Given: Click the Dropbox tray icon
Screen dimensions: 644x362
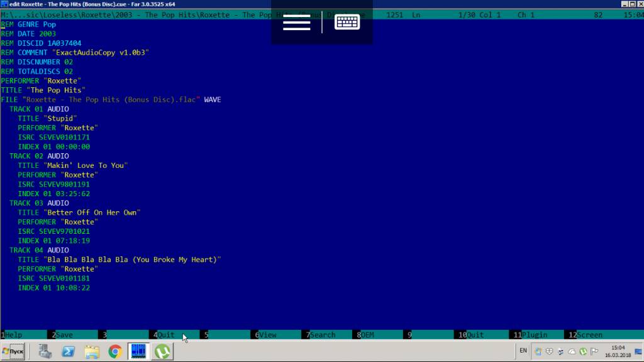Looking at the screenshot, I should 549,351.
